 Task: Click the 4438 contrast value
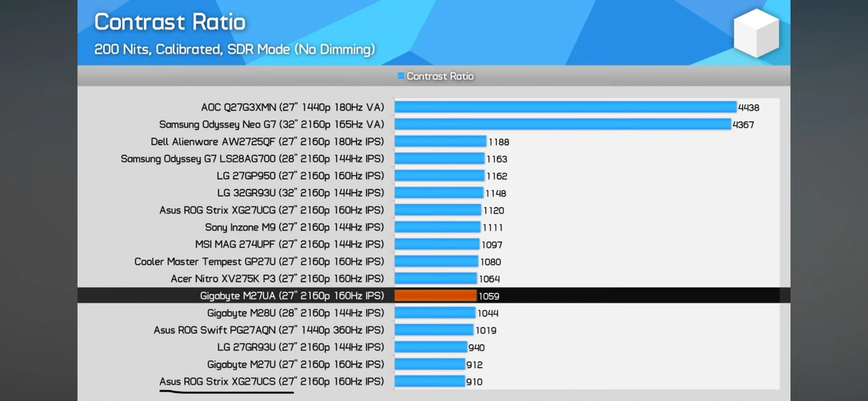coord(749,108)
